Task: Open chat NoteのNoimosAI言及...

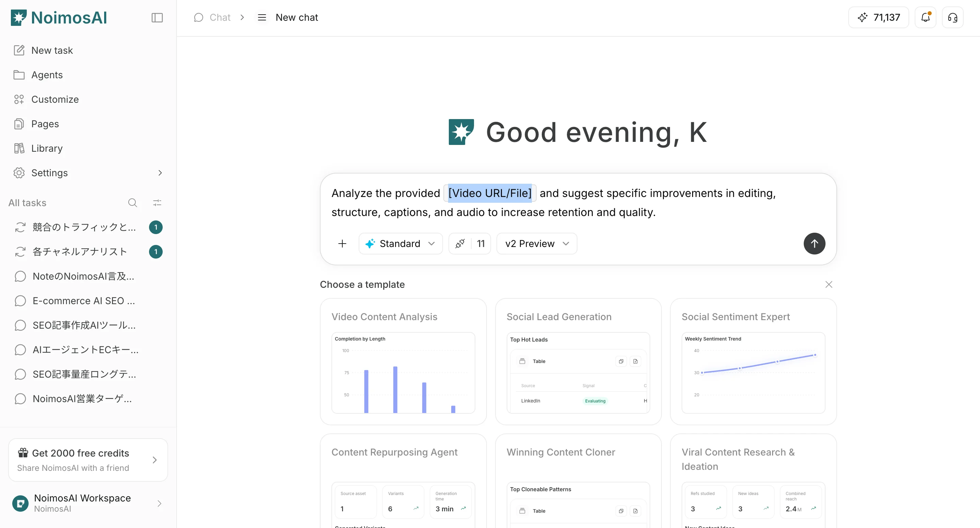Action: 88,276
